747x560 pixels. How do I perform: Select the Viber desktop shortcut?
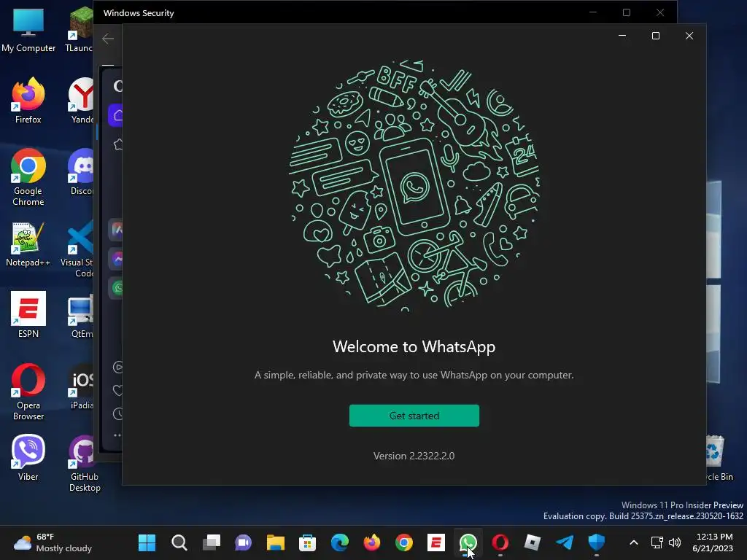[x=28, y=457]
